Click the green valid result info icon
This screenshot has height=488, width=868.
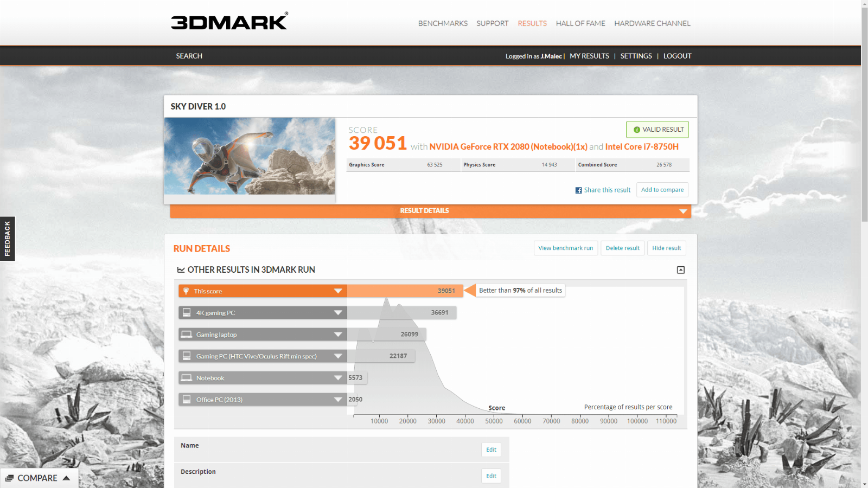637,130
